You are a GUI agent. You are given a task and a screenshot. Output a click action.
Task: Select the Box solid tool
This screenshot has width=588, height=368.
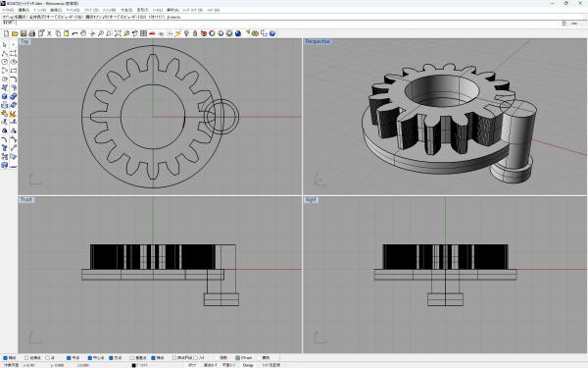point(5,96)
